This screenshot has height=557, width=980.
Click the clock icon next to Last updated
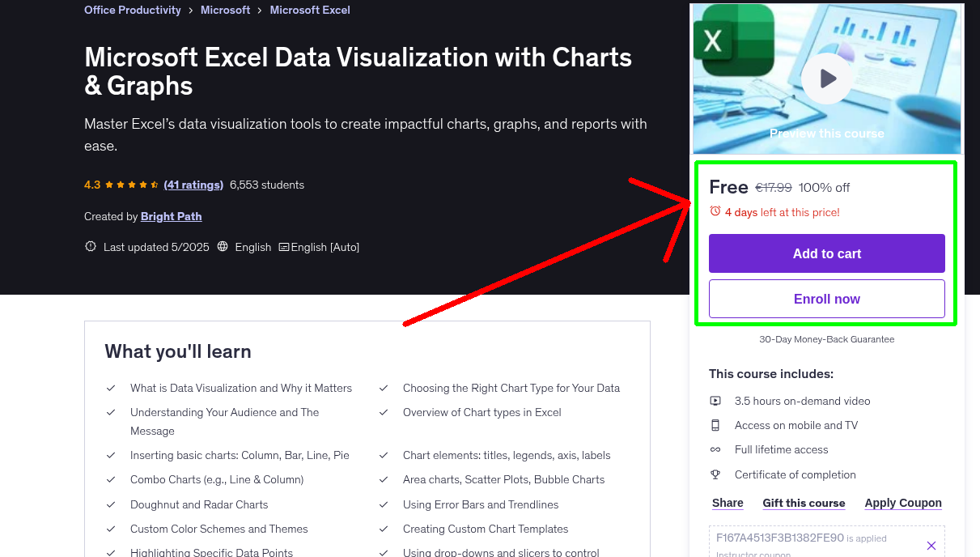point(90,246)
